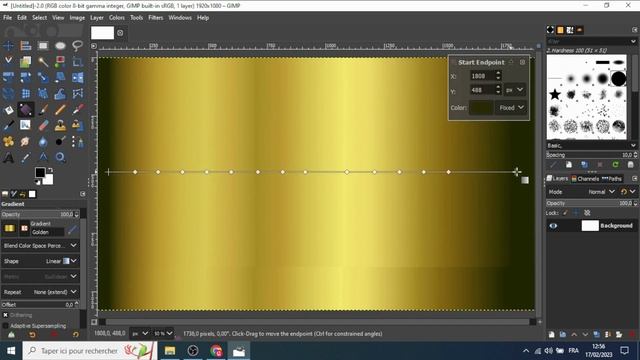640x360 pixels.
Task: Select the active Gradient tool
Action: pos(26,109)
